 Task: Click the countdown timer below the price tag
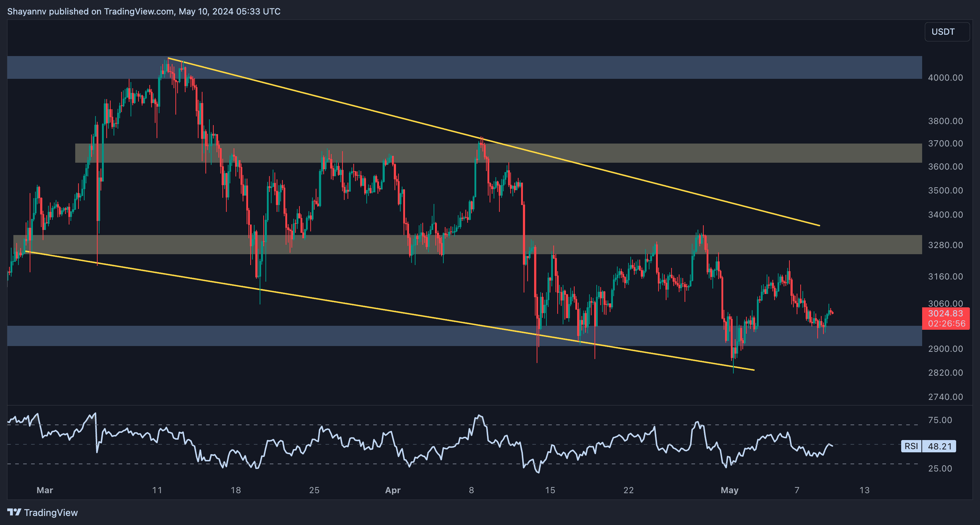click(946, 324)
